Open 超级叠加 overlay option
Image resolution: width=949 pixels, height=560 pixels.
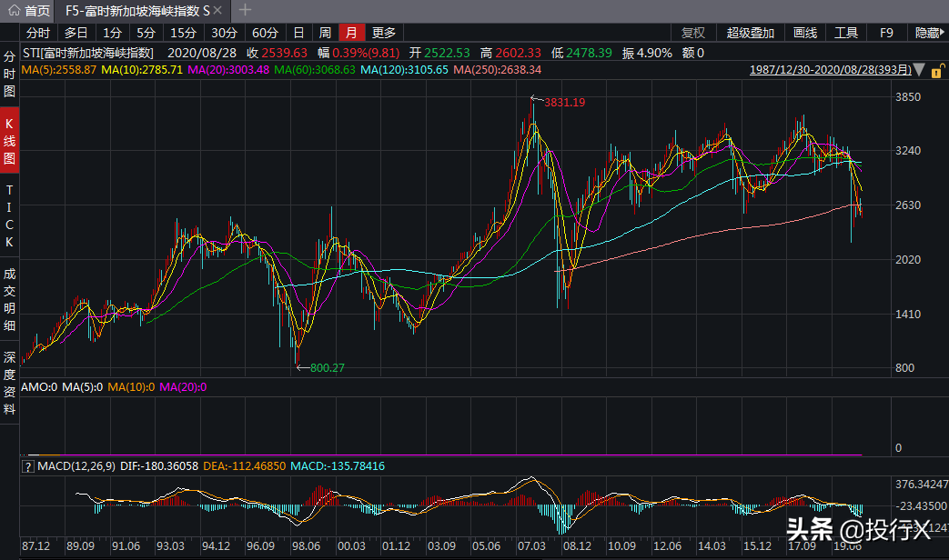pyautogui.click(x=751, y=33)
